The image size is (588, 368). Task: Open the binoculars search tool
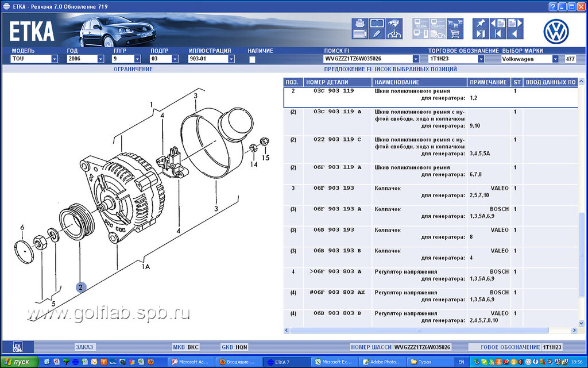pos(394,23)
